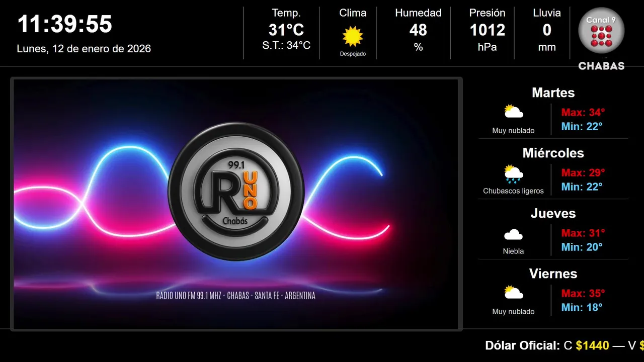Click the Clima heading
Screen dimensions: 644x362
pos(353,13)
